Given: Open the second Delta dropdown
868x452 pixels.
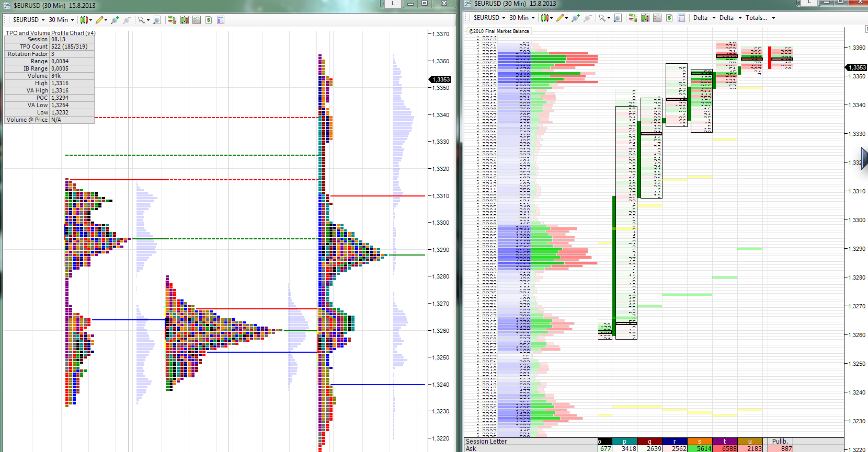Looking at the screenshot, I should (730, 18).
